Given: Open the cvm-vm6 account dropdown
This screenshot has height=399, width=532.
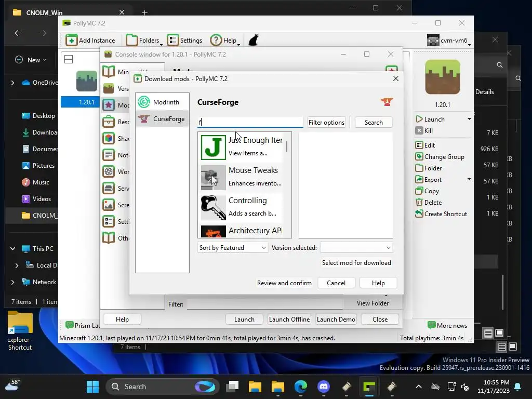Looking at the screenshot, I should pos(449,41).
